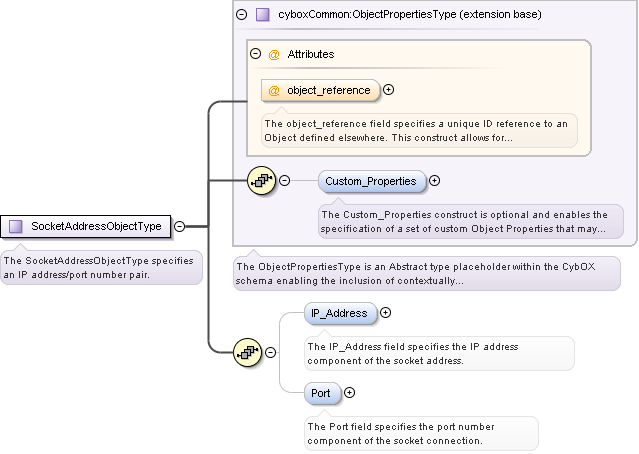639x454 pixels.
Task: Click the ObjectPropertiesType abstract type description text
Action: tap(426, 274)
